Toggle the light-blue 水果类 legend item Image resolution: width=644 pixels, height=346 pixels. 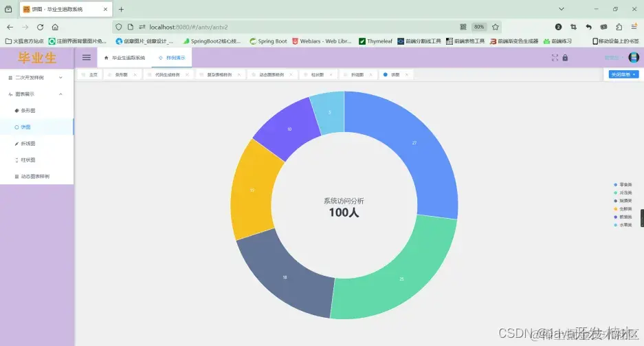click(x=623, y=225)
